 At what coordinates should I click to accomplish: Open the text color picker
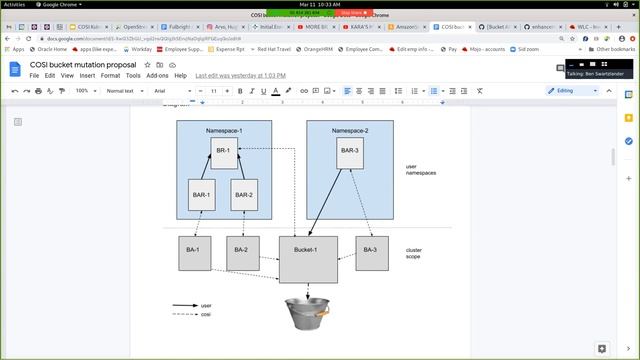(x=276, y=91)
